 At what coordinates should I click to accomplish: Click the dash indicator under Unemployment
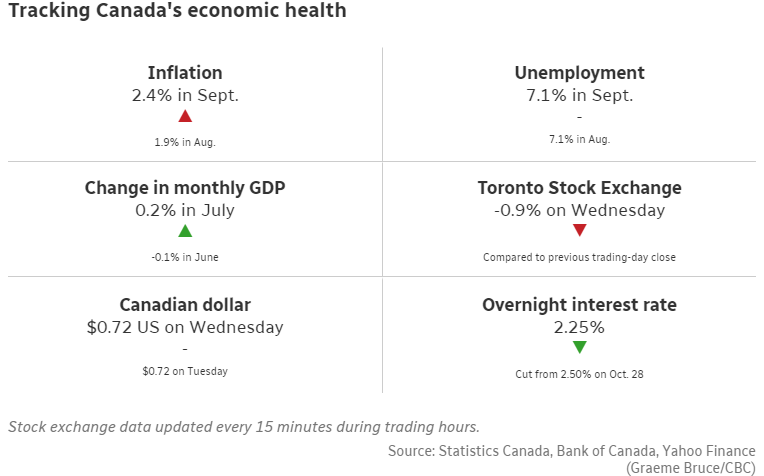coord(579,117)
